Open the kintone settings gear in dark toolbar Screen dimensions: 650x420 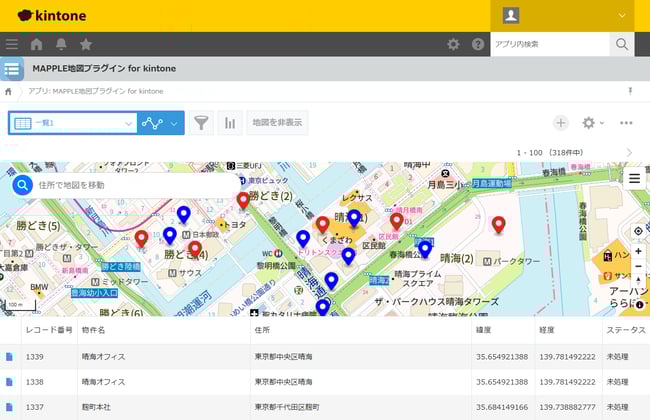click(453, 44)
